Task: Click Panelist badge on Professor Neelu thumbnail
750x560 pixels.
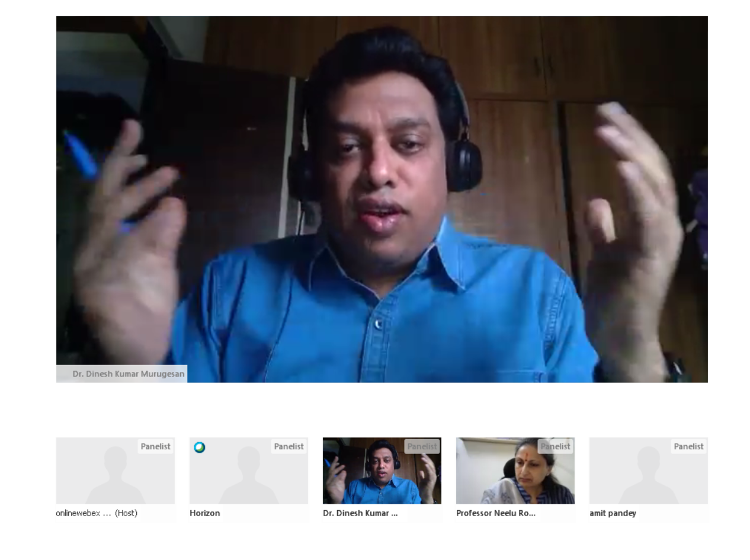Action: tap(555, 447)
